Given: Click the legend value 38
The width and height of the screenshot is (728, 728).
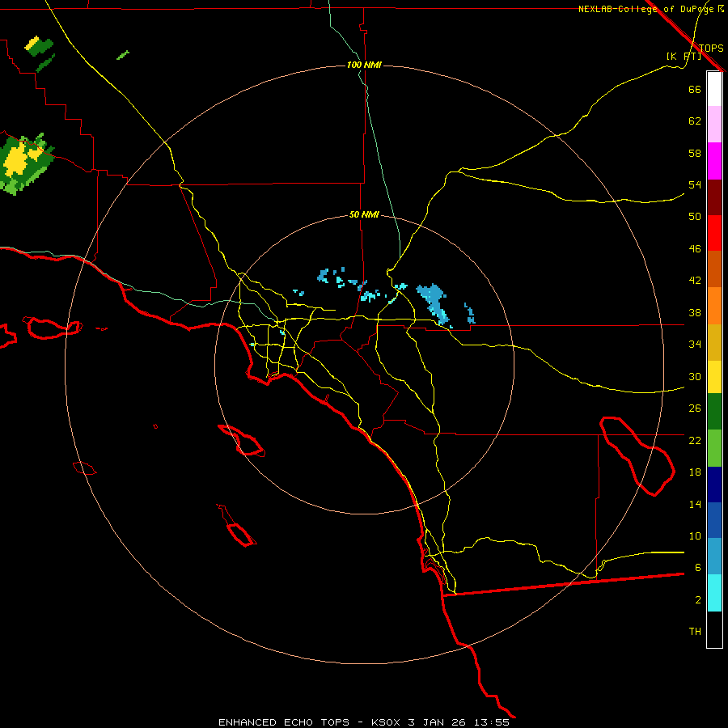Looking at the screenshot, I should [x=695, y=312].
